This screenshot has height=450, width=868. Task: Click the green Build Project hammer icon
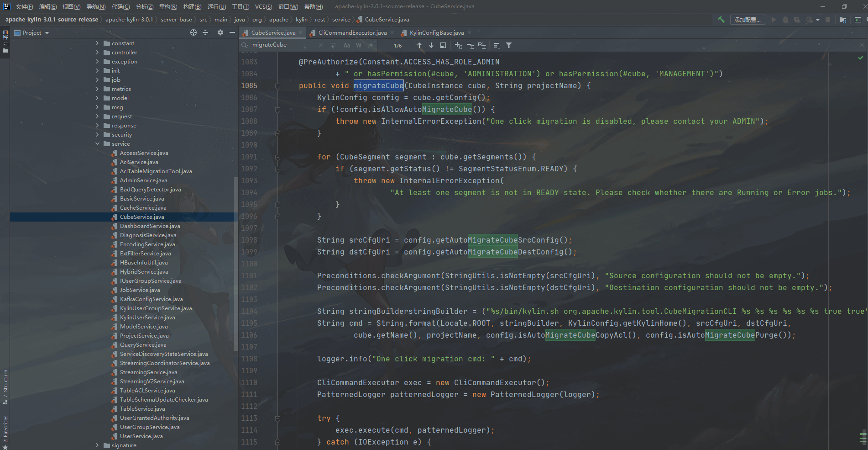[721, 20]
